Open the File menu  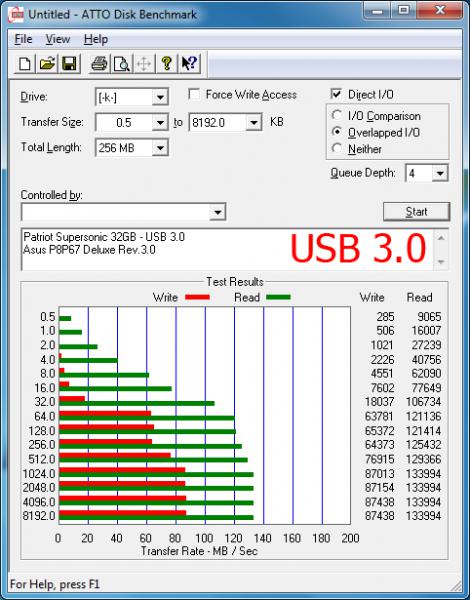23,39
